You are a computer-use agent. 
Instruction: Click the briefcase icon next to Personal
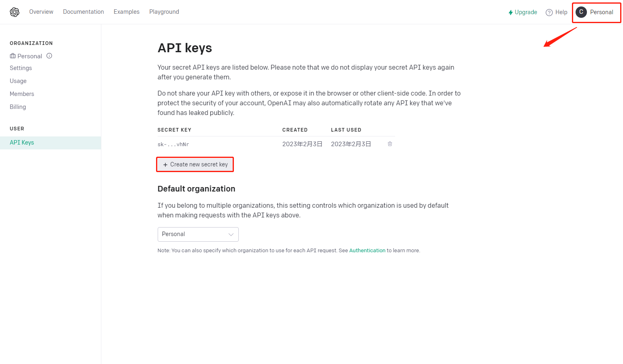13,56
